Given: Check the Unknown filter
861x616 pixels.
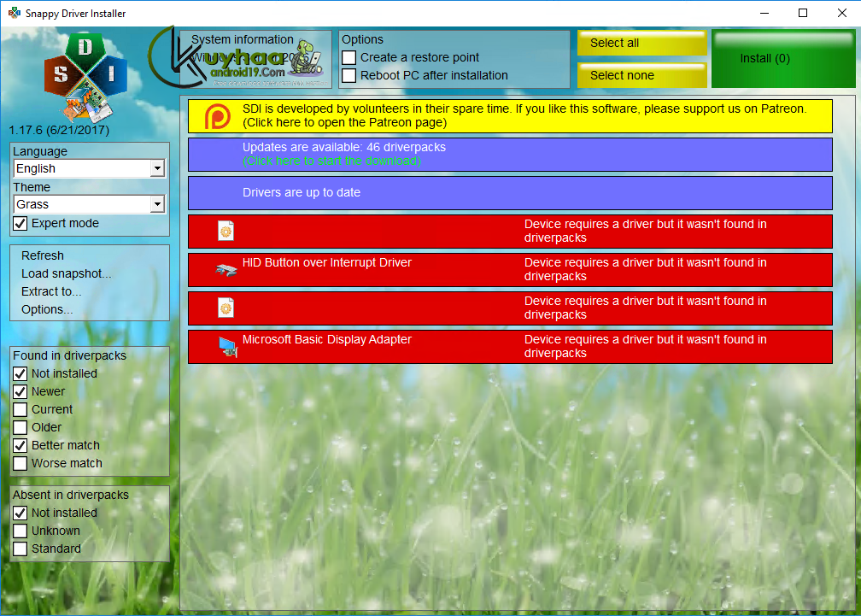Looking at the screenshot, I should tap(20, 531).
